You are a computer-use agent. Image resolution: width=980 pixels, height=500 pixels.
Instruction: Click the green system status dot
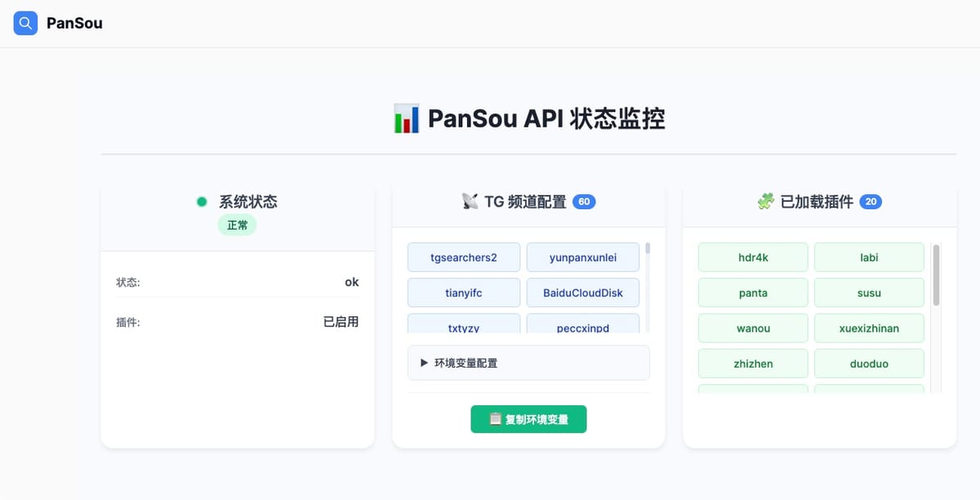pyautogui.click(x=202, y=202)
